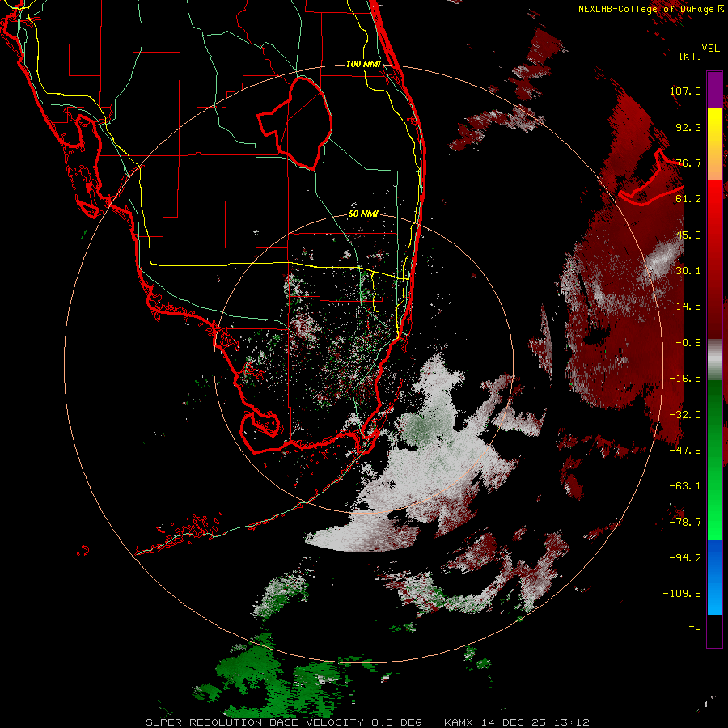Click the NEXLAB-College of DuPage credit text
This screenshot has width=728, height=728.
click(646, 9)
